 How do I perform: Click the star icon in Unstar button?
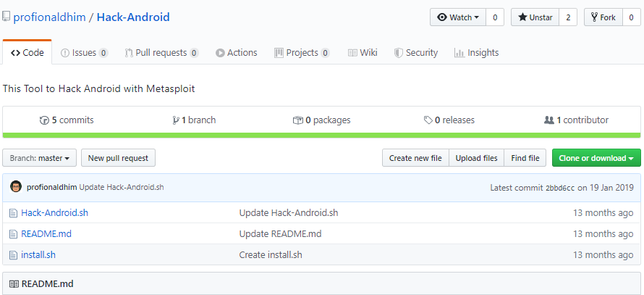[522, 17]
